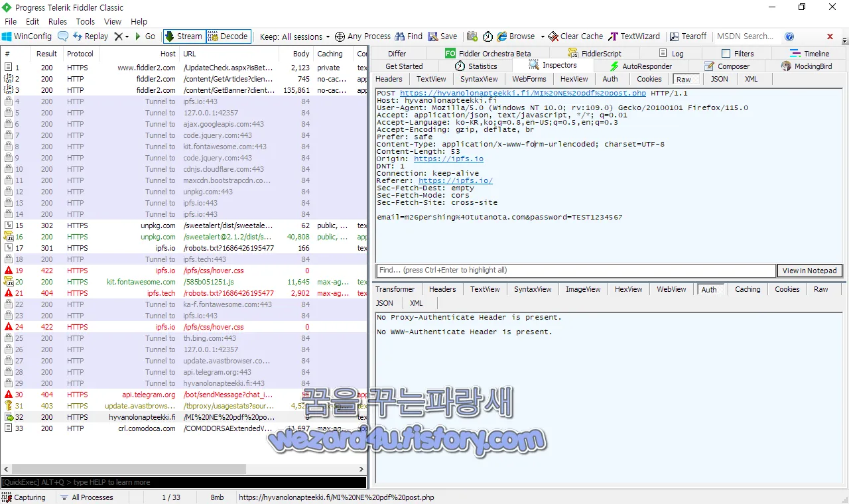Open the View menu
This screenshot has width=849, height=504.
coord(113,22)
